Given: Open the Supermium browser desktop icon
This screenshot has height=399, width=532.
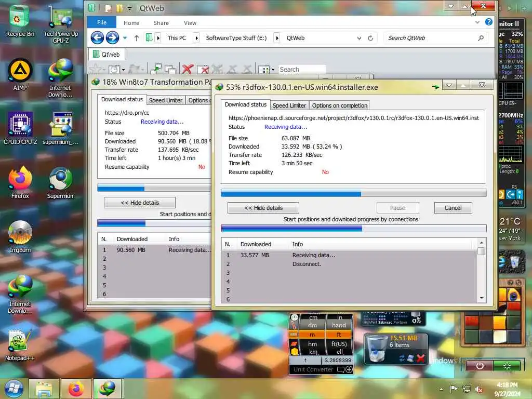Looking at the screenshot, I should [61, 182].
